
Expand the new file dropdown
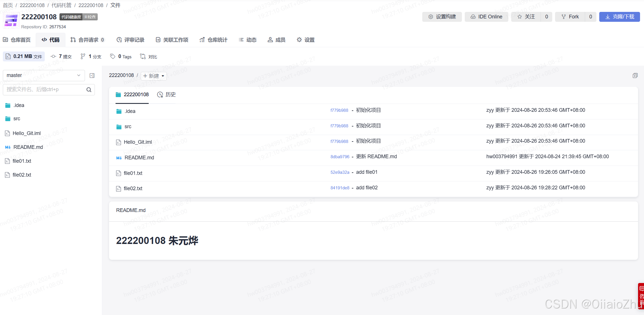tap(153, 76)
